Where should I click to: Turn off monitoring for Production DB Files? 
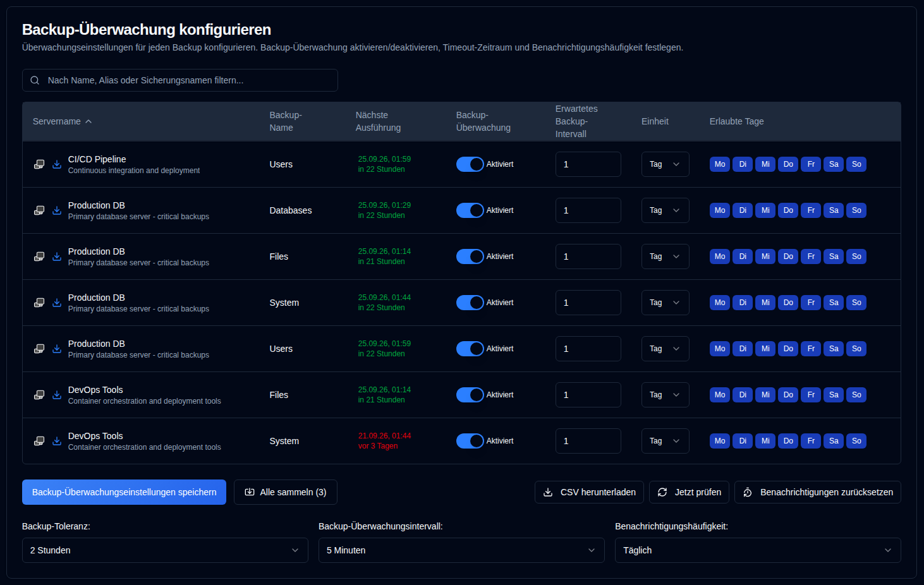pyautogui.click(x=470, y=256)
